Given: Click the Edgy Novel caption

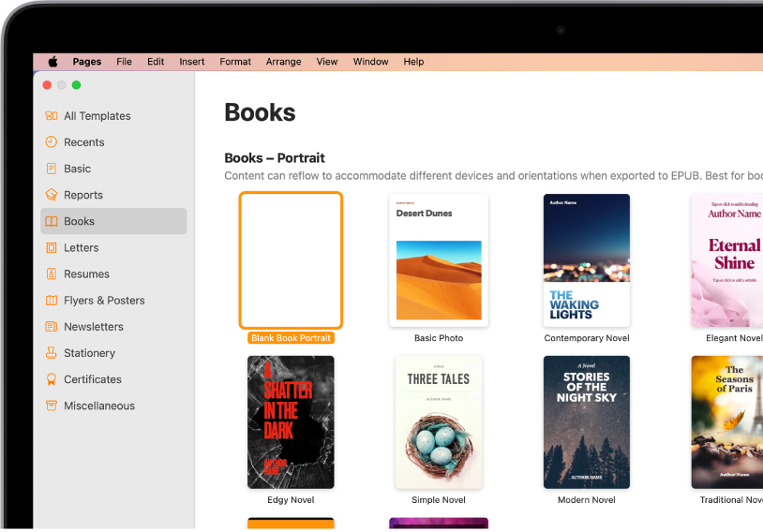Looking at the screenshot, I should [x=291, y=500].
